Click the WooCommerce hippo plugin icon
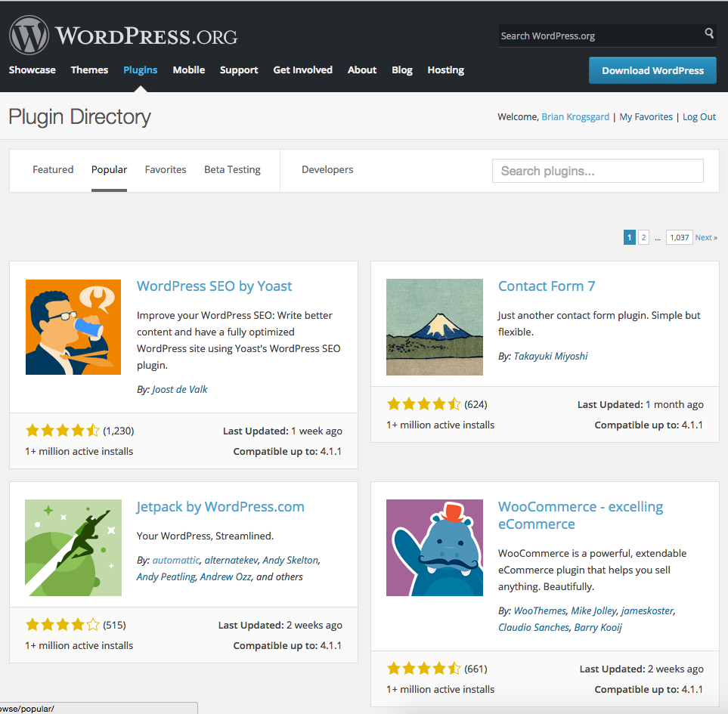Viewport: 728px width, 714px height. (x=435, y=548)
